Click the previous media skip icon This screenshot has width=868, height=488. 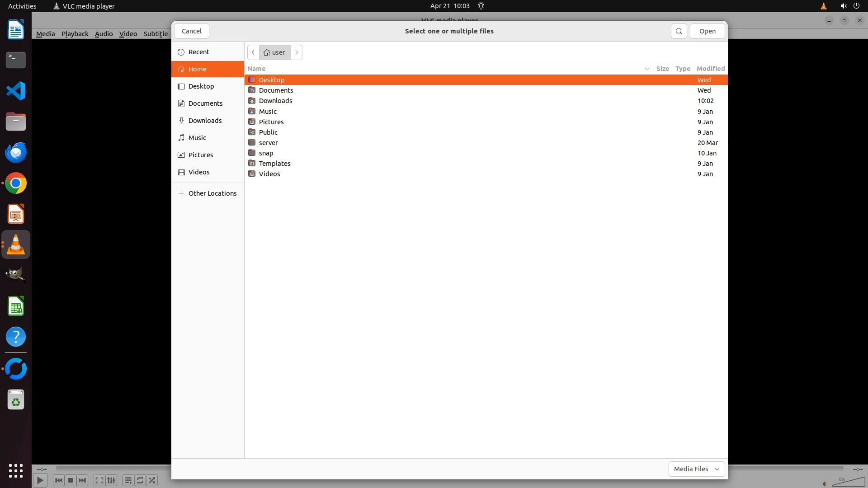(x=58, y=480)
